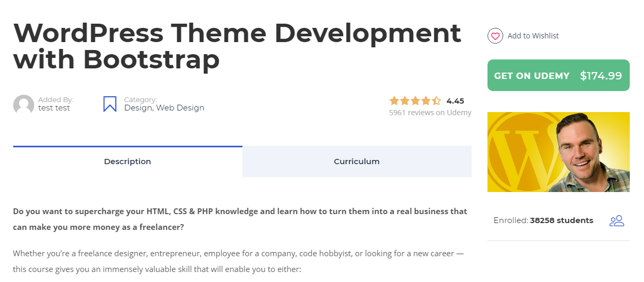Click the bookmark category icon
Image resolution: width=644 pixels, height=282 pixels.
pyautogui.click(x=110, y=104)
